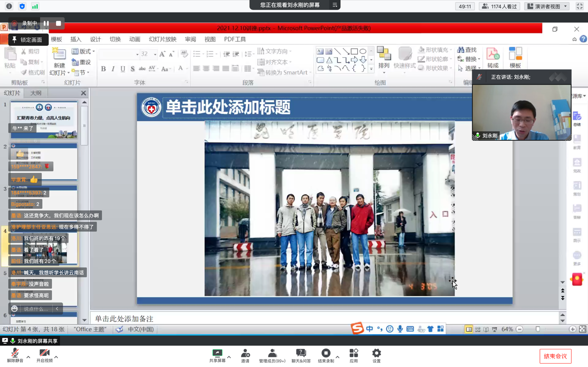Pause the recording in progress
The width and height of the screenshot is (588, 367).
point(46,23)
